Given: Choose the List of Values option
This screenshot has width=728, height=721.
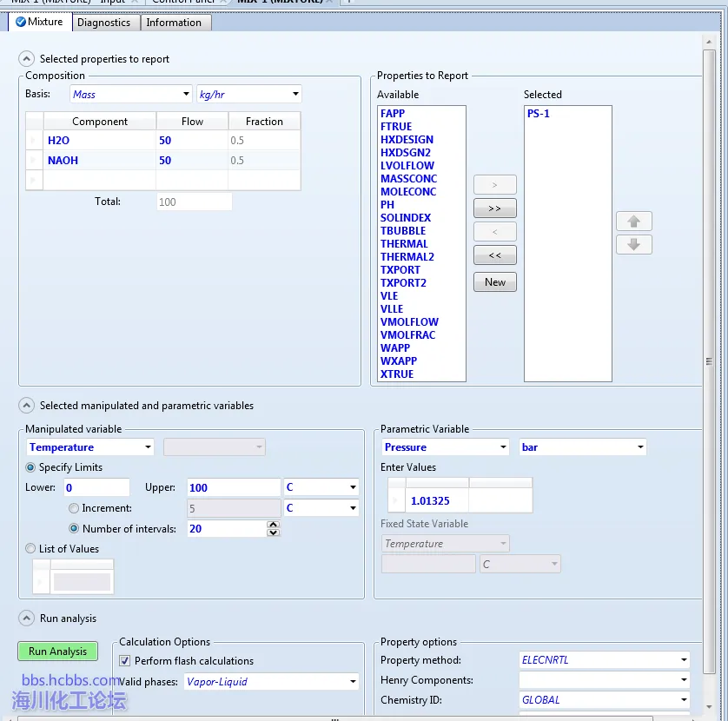Looking at the screenshot, I should tap(31, 549).
